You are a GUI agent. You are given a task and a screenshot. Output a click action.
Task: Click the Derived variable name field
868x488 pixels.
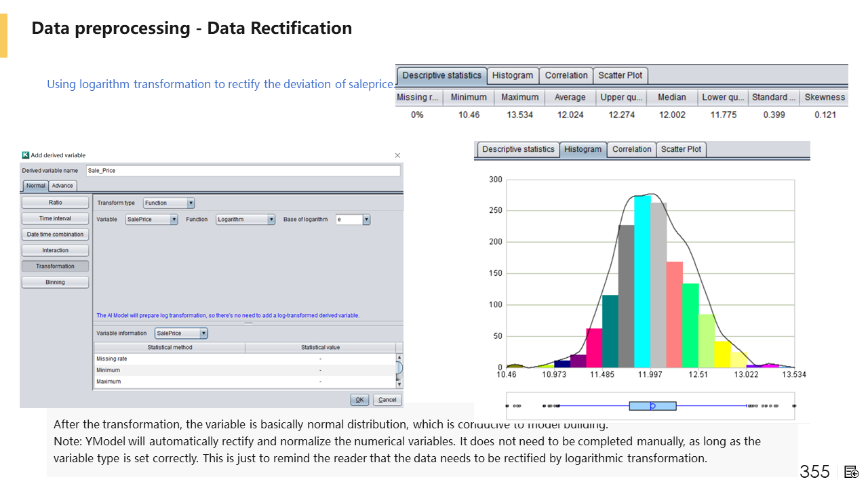click(x=243, y=171)
